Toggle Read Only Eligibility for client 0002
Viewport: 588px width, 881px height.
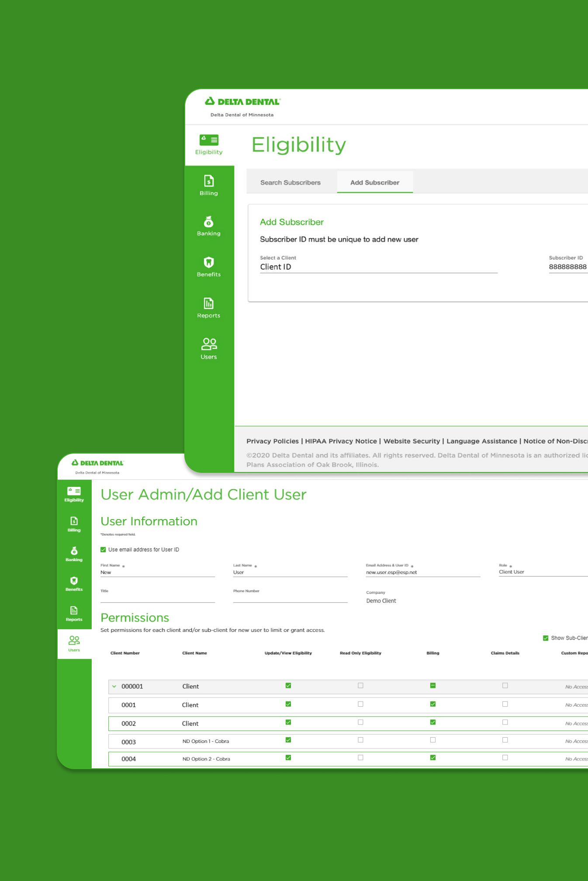(x=360, y=722)
